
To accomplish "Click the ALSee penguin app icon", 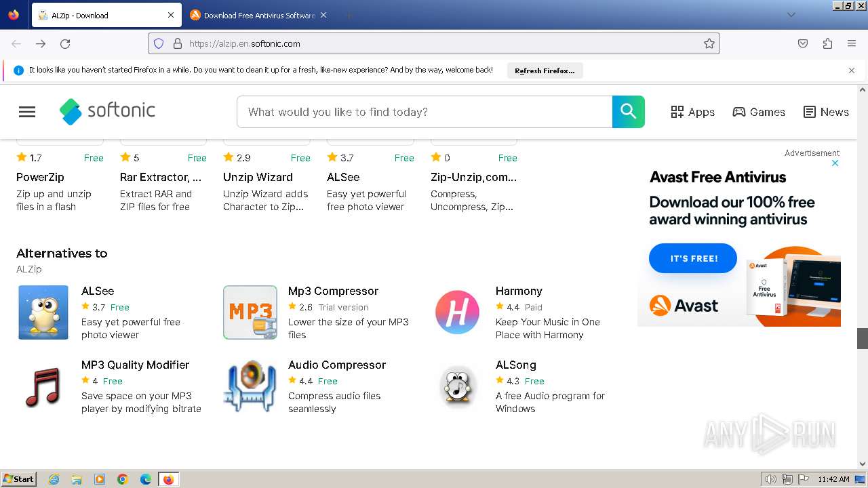I will click(43, 312).
